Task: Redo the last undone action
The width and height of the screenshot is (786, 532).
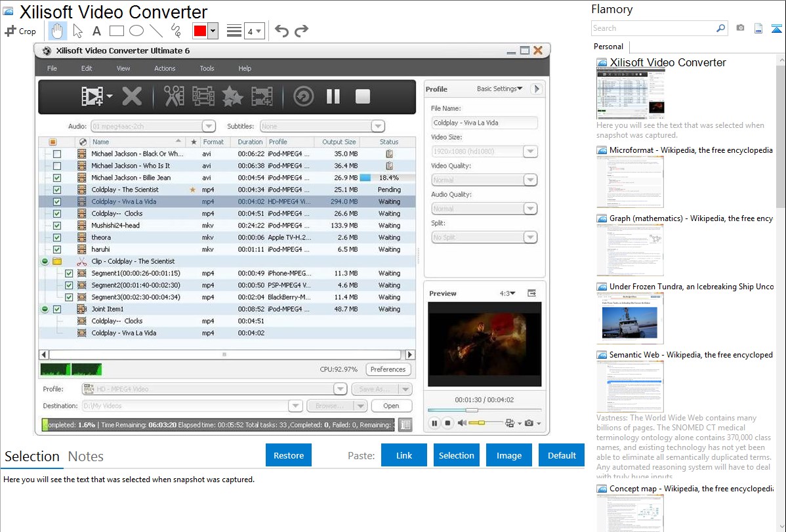Action: (301, 31)
